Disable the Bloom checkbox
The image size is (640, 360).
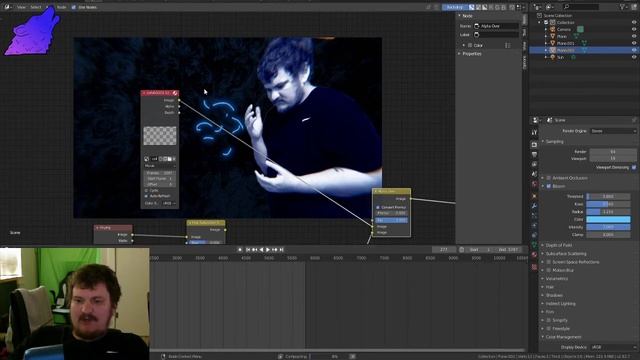pos(549,186)
